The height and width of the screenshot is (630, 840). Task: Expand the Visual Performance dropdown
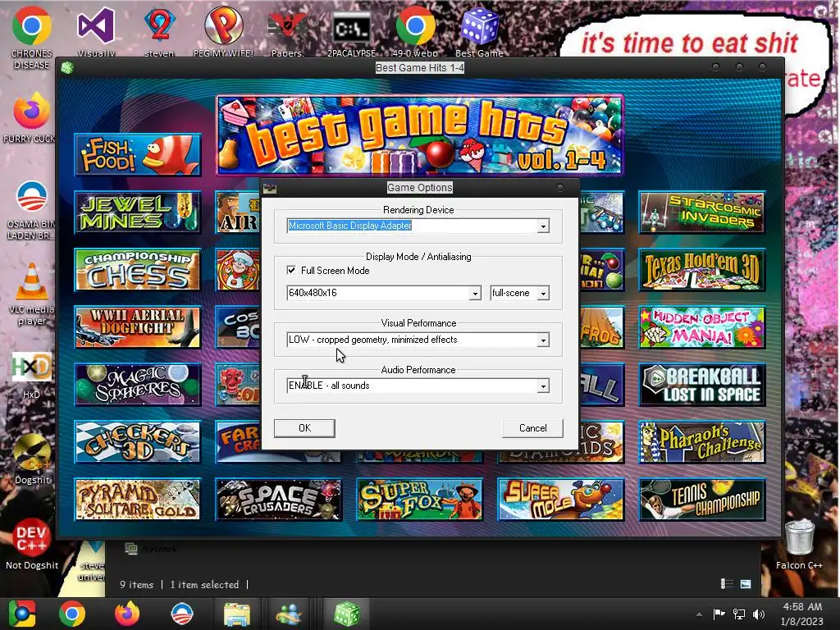pyautogui.click(x=543, y=340)
